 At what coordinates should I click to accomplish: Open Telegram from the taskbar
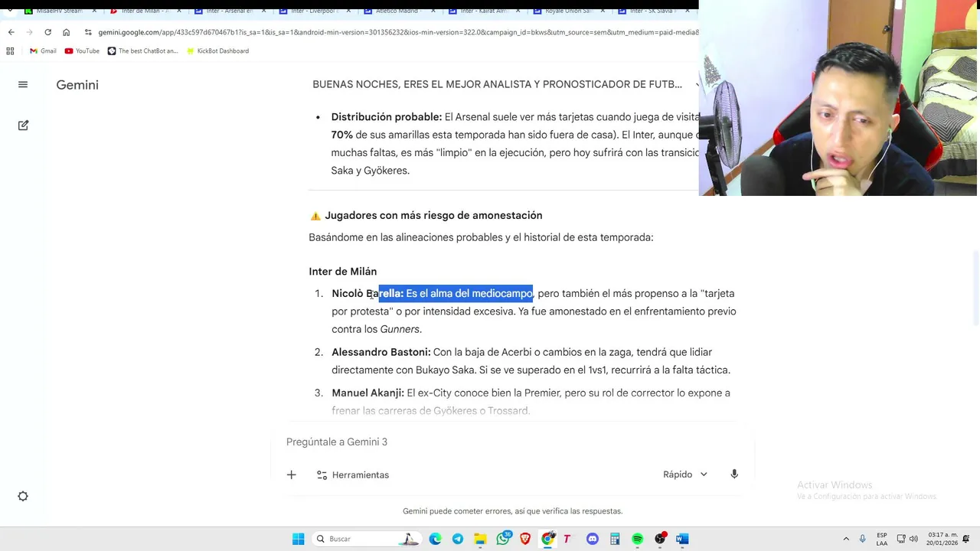click(x=457, y=539)
